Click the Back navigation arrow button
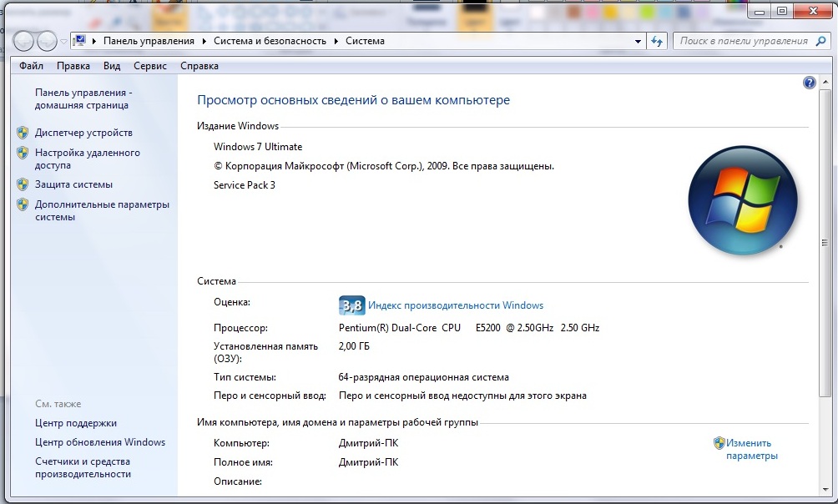 [x=24, y=41]
